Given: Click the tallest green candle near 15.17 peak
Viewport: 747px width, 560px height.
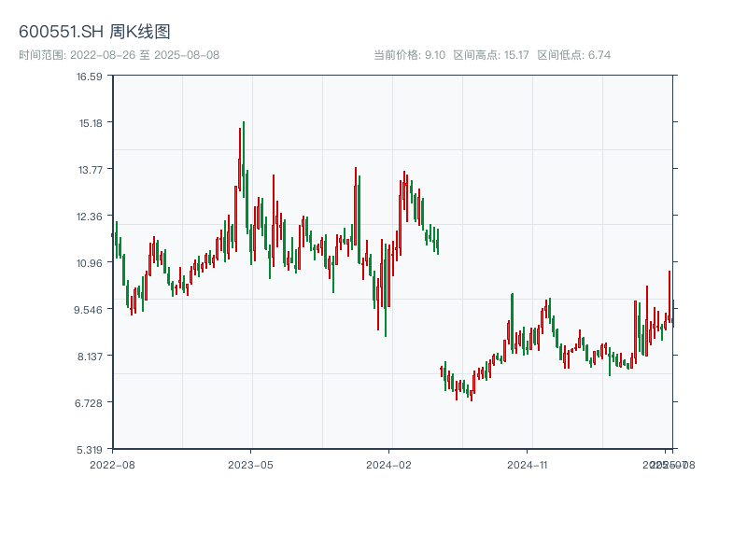Looking at the screenshot, I should (x=244, y=160).
